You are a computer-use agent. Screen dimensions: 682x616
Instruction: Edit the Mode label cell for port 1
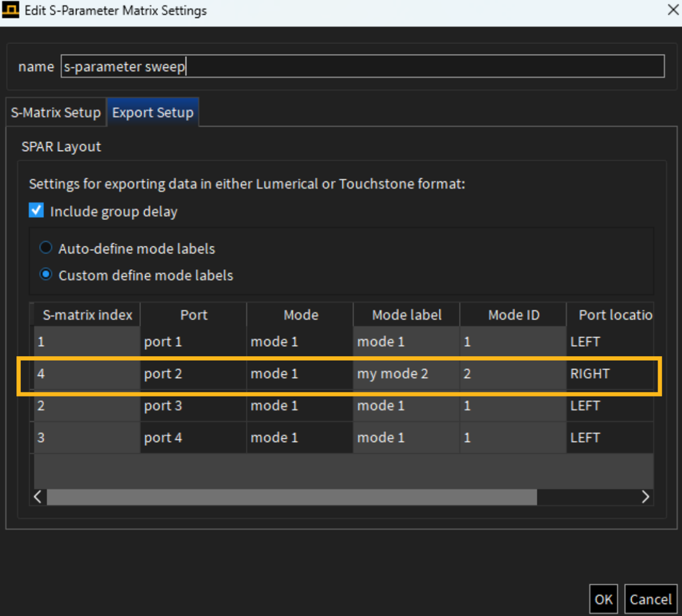(x=407, y=342)
